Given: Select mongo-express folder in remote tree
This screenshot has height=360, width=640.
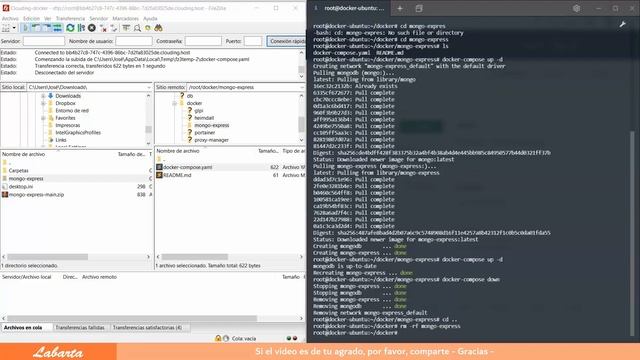Looking at the screenshot, I should [211, 125].
